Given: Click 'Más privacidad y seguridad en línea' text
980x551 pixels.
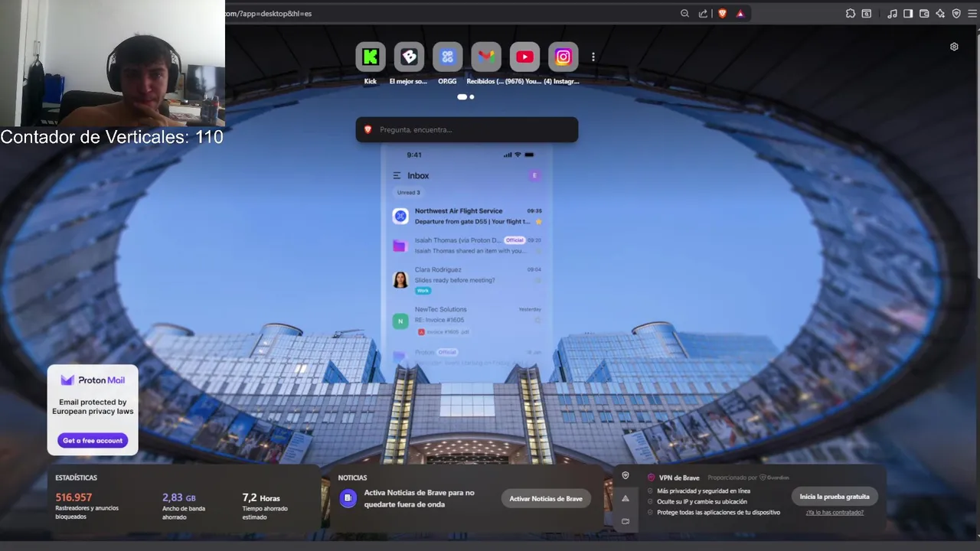Looking at the screenshot, I should pos(703,491).
